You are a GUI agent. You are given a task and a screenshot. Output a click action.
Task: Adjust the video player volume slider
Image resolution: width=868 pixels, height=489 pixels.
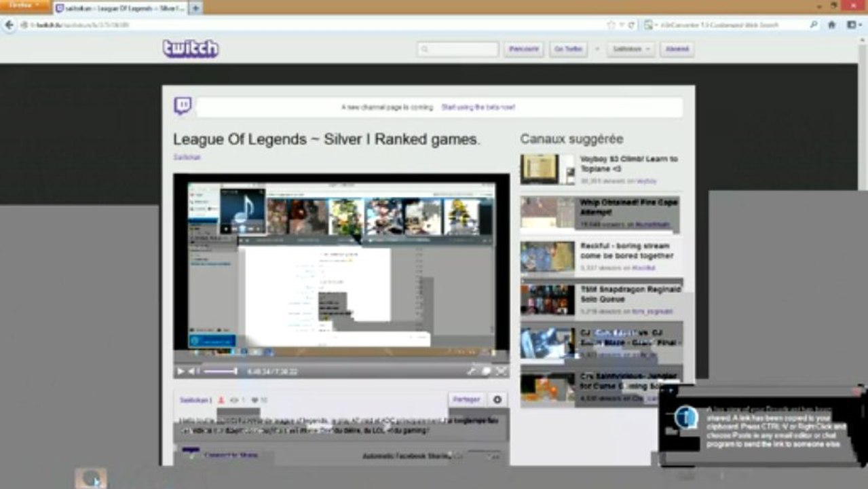coord(221,372)
